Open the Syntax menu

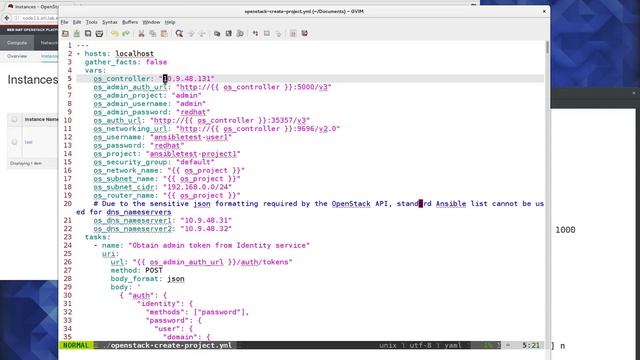click(x=109, y=22)
